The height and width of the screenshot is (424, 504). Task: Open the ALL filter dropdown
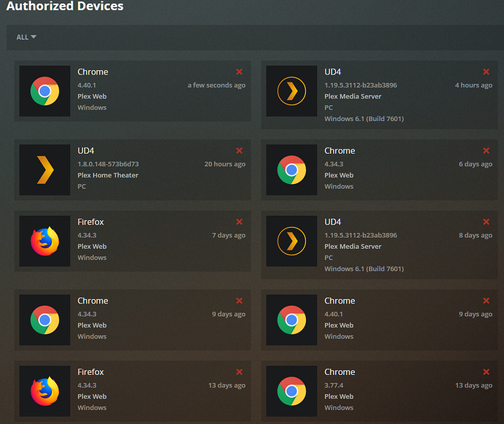pos(26,37)
